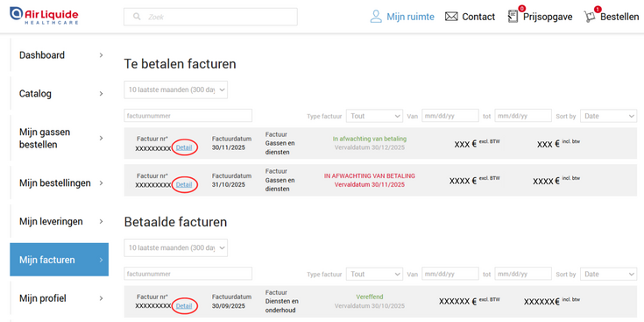Screen dimensions: 644x322
Task: Click the 'Vereffend' status text
Action: [x=370, y=297]
